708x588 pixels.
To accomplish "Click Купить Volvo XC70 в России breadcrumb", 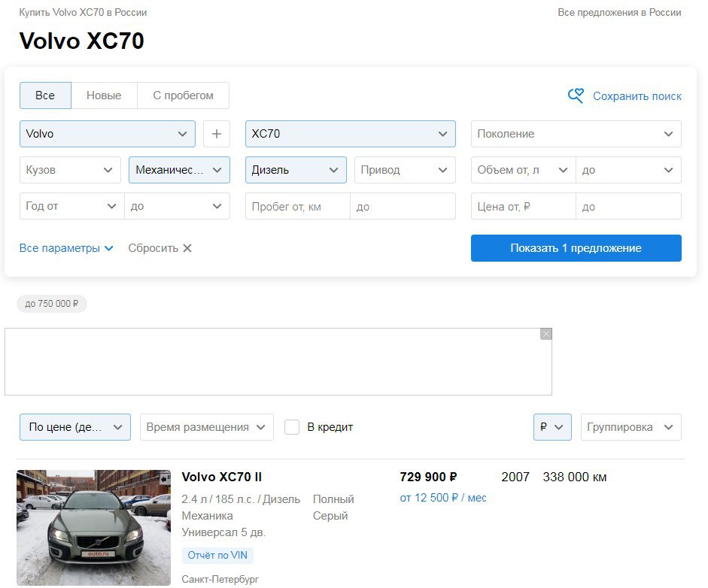I will pyautogui.click(x=83, y=13).
